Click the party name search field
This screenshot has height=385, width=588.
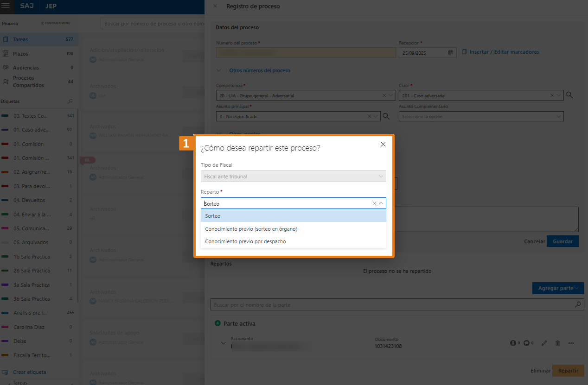tap(392, 305)
